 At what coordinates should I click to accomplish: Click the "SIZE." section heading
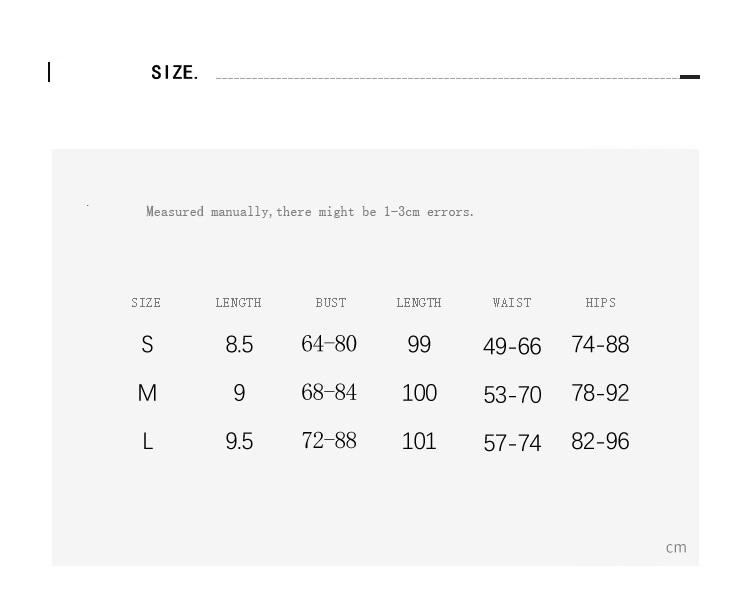click(x=174, y=73)
